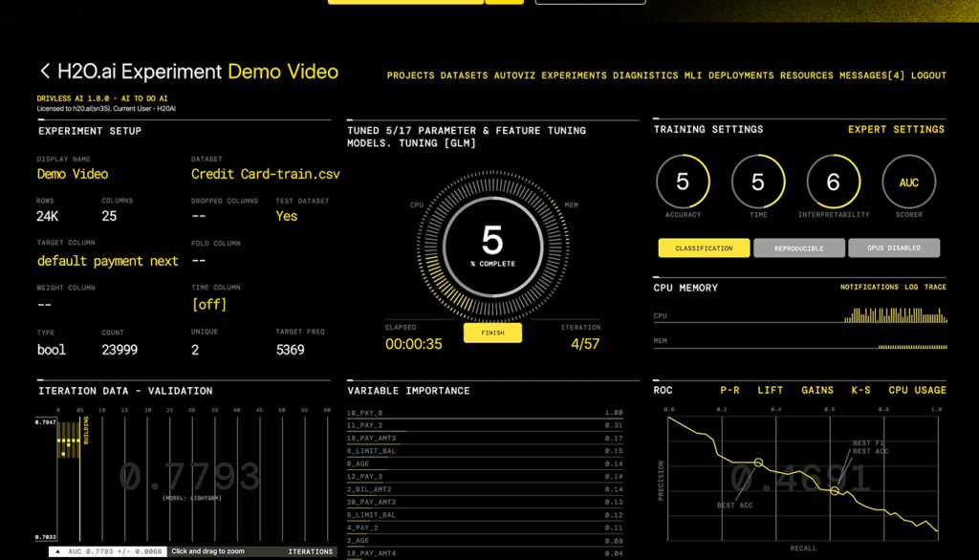Select the 2_BIL_AMT2 variable row
The width and height of the screenshot is (979, 560).
[485, 489]
